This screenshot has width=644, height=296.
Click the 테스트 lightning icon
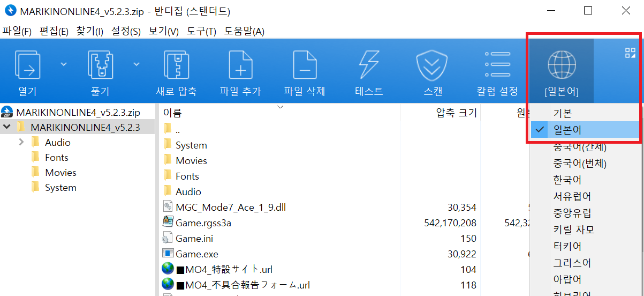369,64
